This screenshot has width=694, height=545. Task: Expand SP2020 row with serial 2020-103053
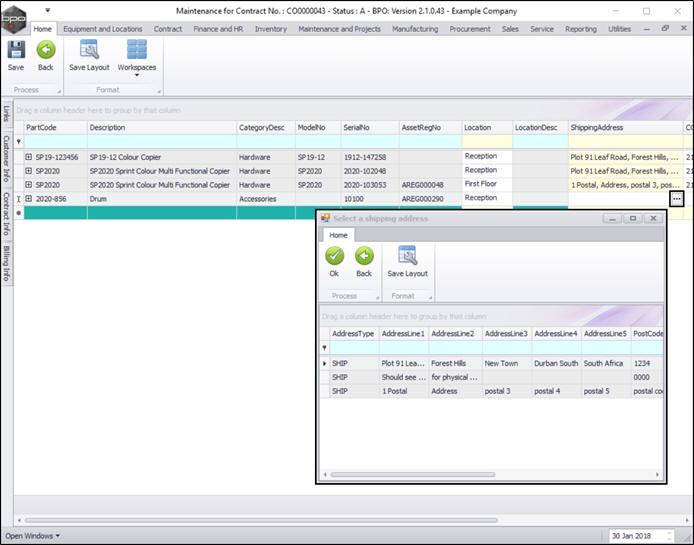tap(29, 185)
